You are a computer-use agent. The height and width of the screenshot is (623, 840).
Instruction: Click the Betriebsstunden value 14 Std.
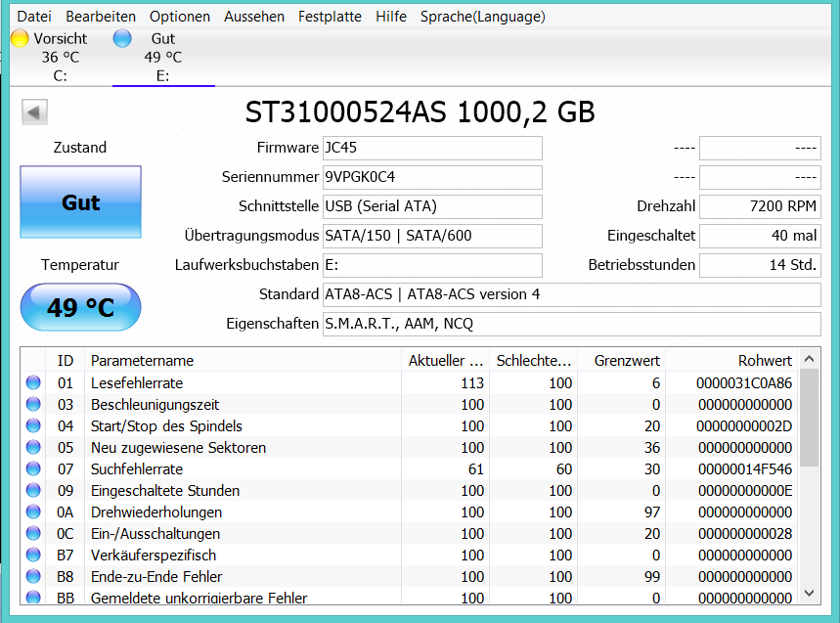point(760,265)
